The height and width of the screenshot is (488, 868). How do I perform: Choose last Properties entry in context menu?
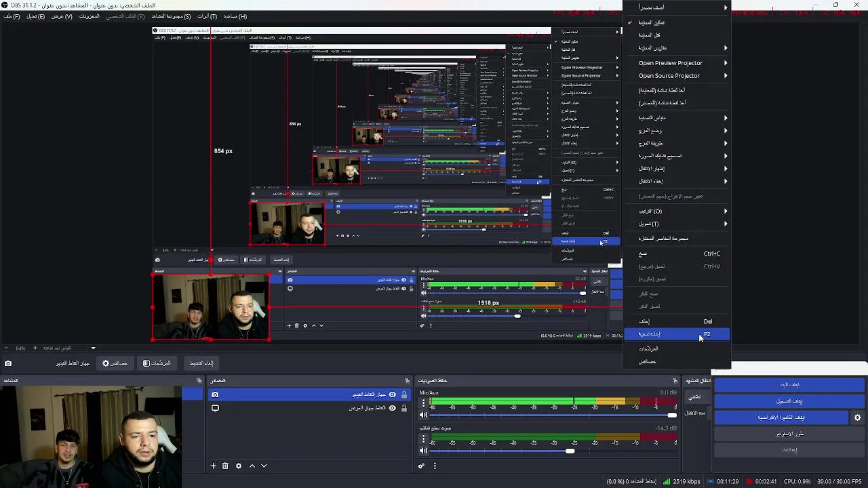pyautogui.click(x=677, y=362)
